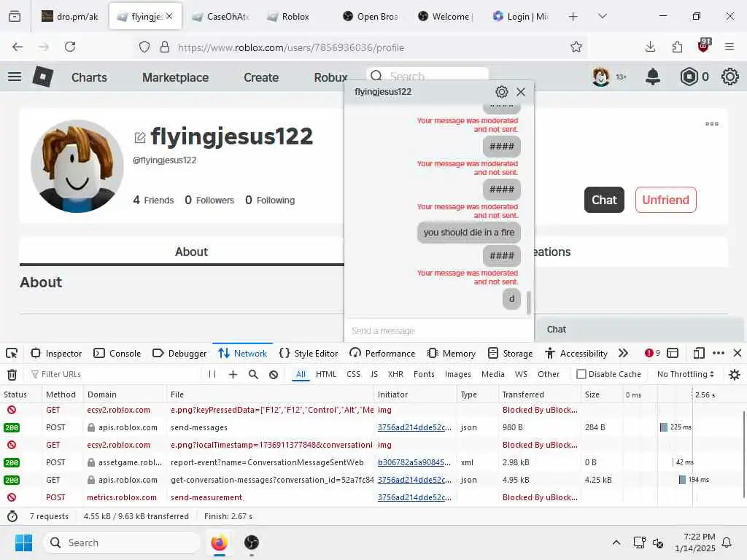Open the Firefox View button
This screenshot has height=560, width=747.
[15, 16]
